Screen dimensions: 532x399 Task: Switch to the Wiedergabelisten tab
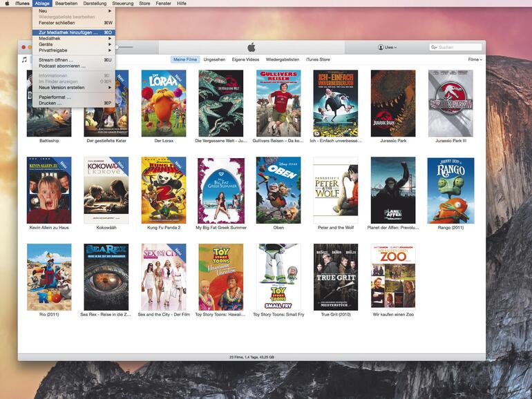tap(283, 59)
